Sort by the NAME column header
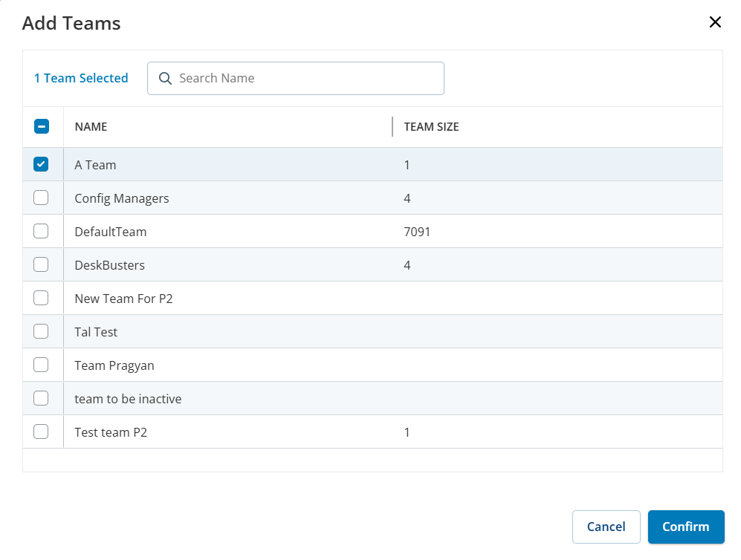Image resolution: width=741 pixels, height=560 pixels. pos(91,127)
